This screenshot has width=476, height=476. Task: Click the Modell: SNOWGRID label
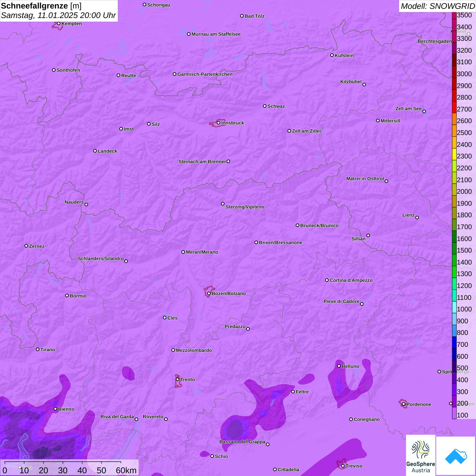pyautogui.click(x=438, y=6)
